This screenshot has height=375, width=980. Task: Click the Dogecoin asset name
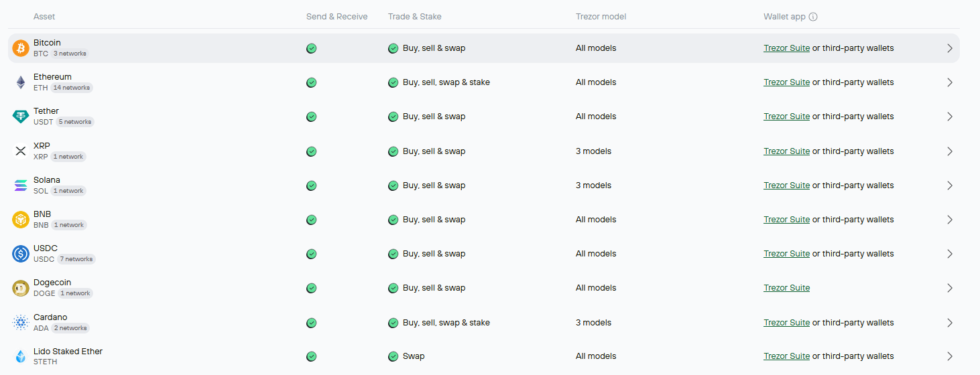click(x=52, y=283)
